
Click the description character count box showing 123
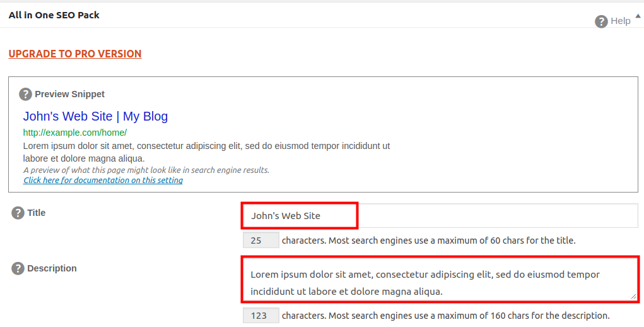[261, 316]
